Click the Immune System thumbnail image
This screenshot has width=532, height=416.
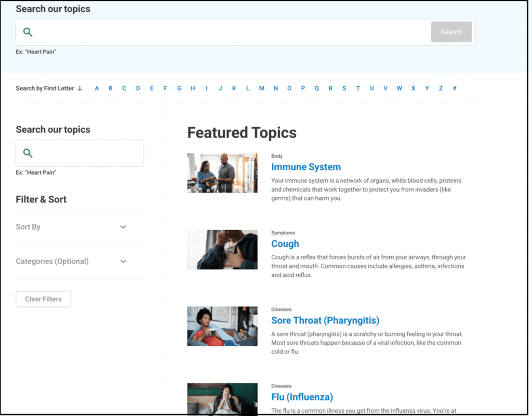click(x=222, y=173)
